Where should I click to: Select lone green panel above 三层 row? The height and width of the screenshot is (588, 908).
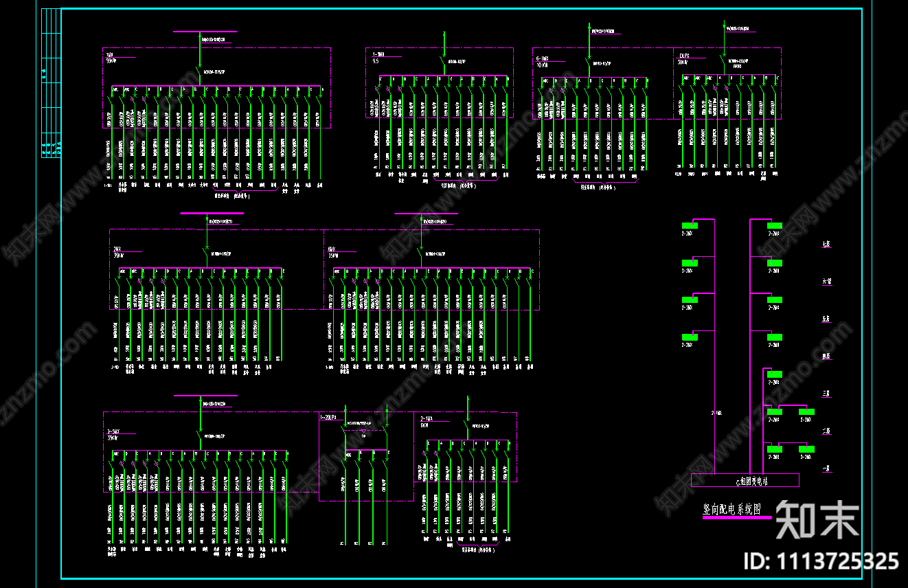click(775, 374)
